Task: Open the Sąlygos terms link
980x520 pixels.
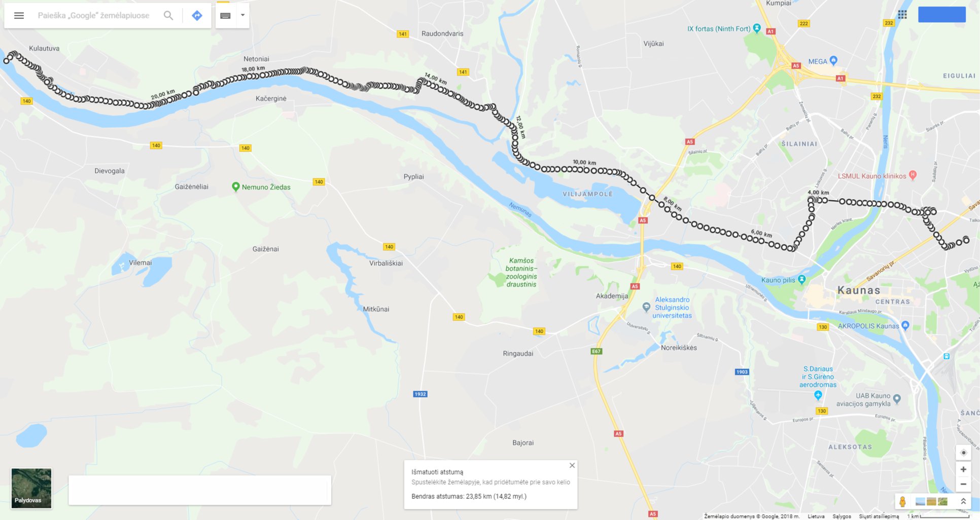Action: pos(842,516)
